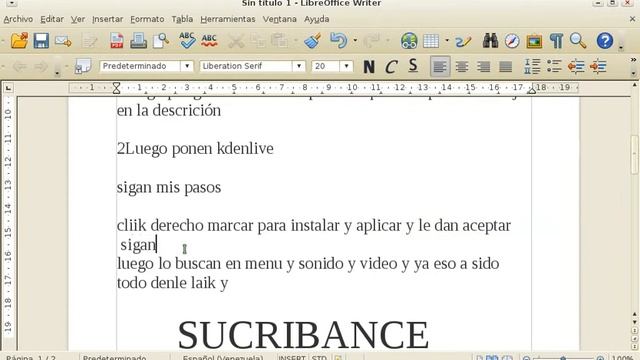Click the INSERT mode status bar field
This screenshot has width=640, height=360.
(291, 357)
